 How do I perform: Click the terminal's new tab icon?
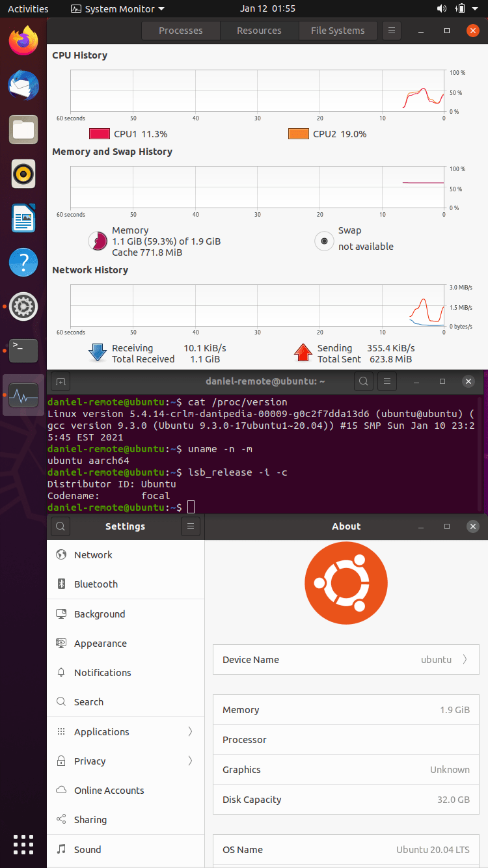61,381
